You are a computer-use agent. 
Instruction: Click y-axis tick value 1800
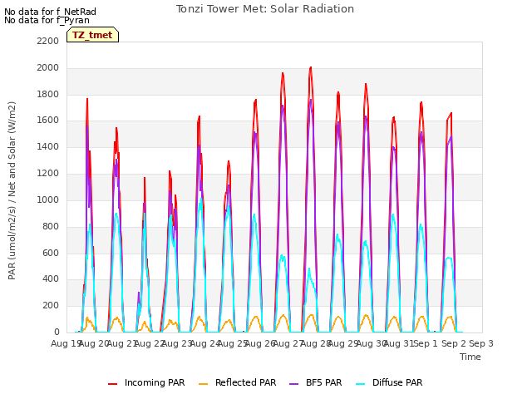point(48,94)
